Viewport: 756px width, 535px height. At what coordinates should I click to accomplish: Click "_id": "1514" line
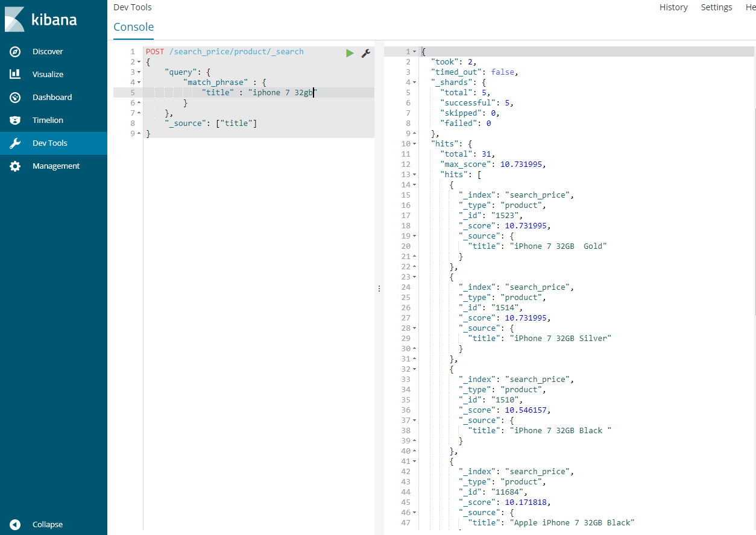coord(491,308)
